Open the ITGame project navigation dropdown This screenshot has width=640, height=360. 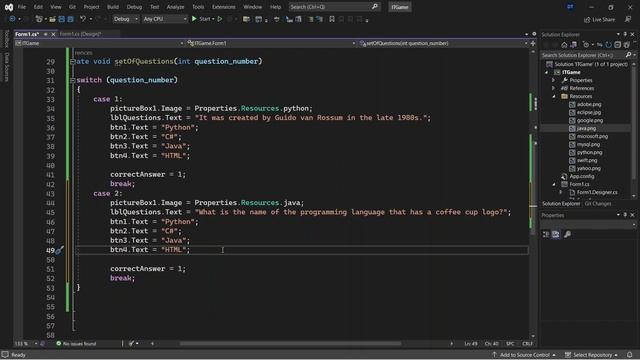[x=99, y=43]
